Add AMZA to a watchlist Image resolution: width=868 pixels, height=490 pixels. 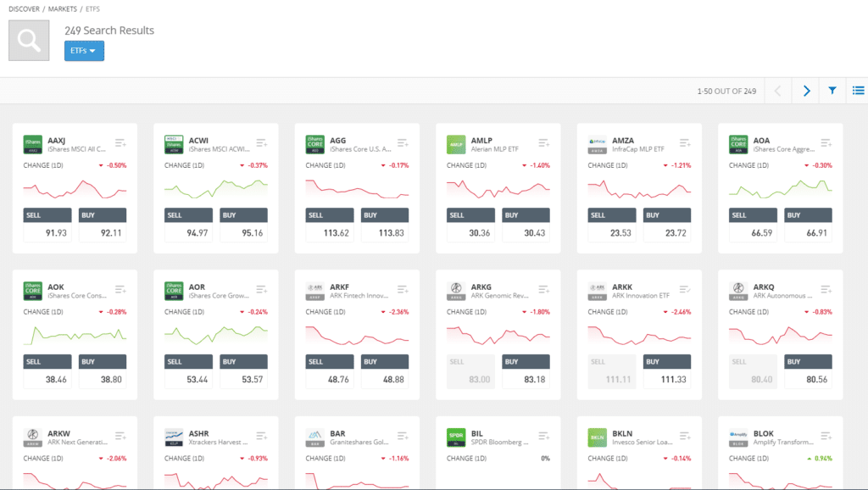pyautogui.click(x=684, y=144)
